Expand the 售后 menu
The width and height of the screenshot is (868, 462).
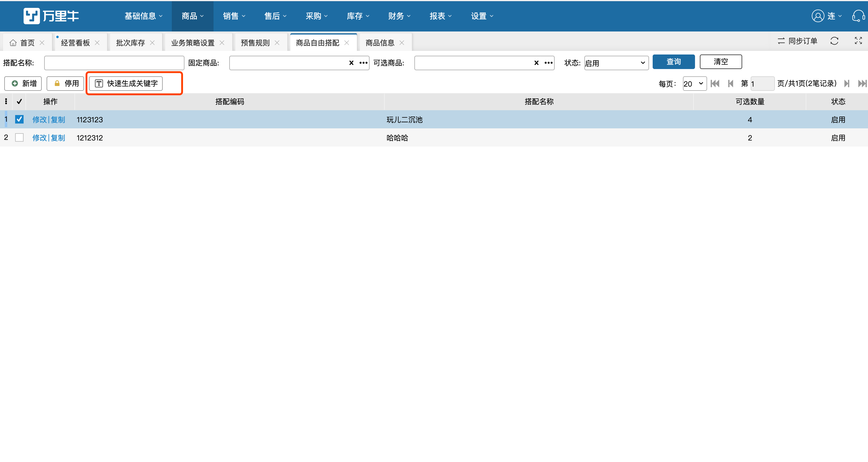pos(275,16)
